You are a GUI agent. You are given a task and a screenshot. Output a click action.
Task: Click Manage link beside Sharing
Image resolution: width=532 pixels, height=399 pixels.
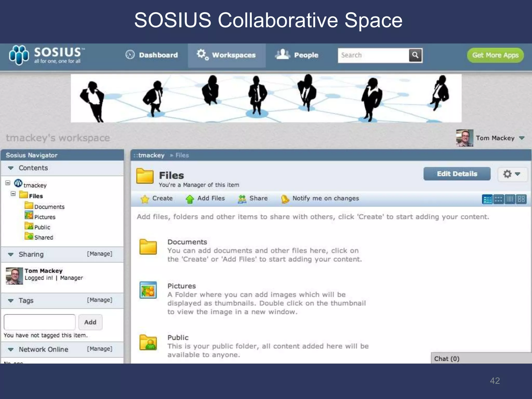point(100,254)
